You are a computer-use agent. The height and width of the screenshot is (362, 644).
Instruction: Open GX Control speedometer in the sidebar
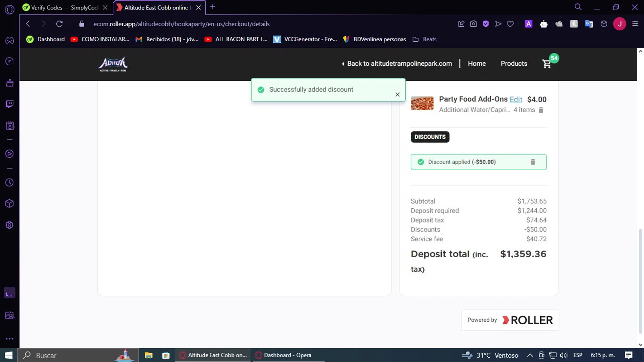[x=9, y=61]
